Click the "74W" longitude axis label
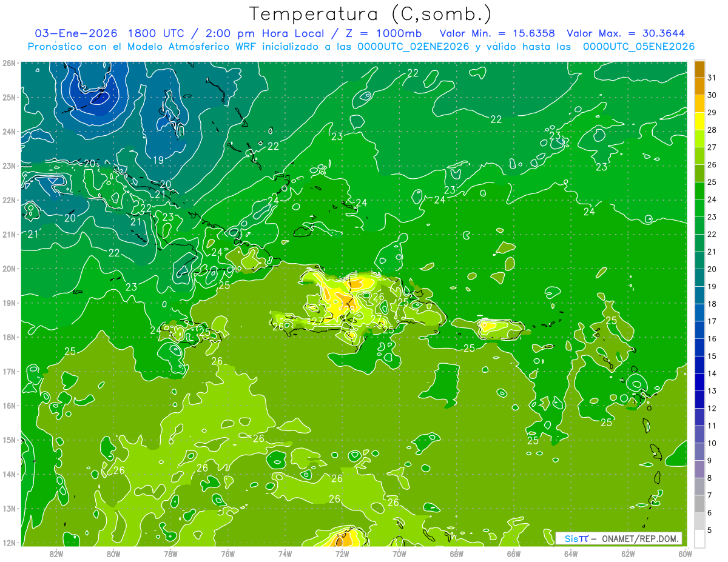 pyautogui.click(x=285, y=554)
